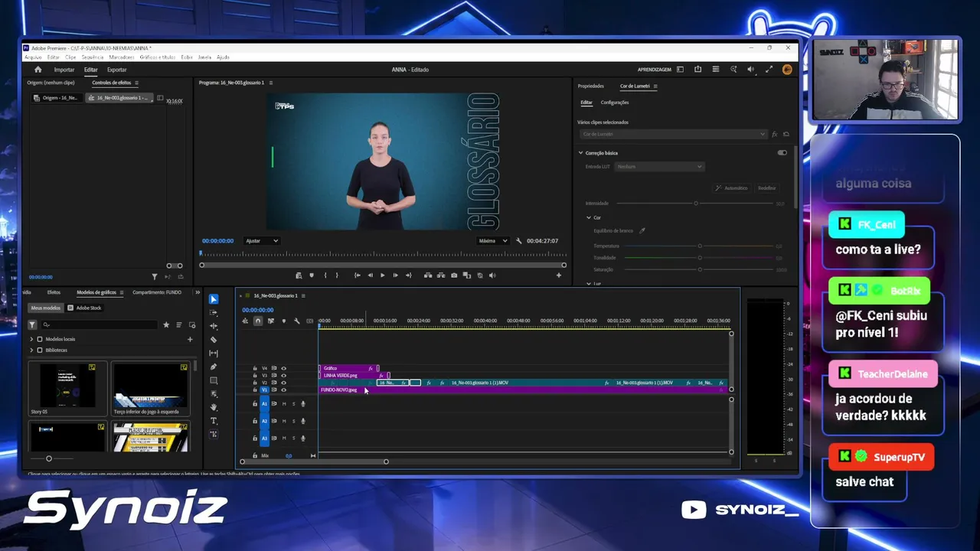Open the Entrada LUT dropdown
The height and width of the screenshot is (551, 980).
click(659, 167)
